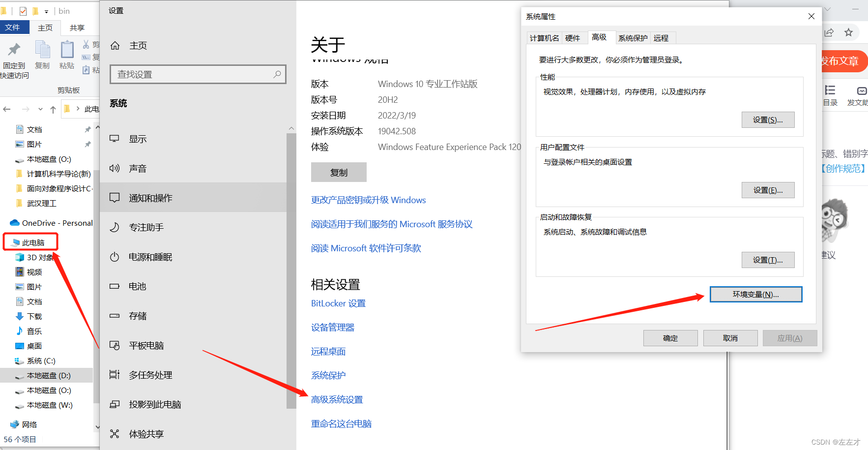Click 环境变量(N)... button
Screen dimensions: 868x450
coord(756,294)
